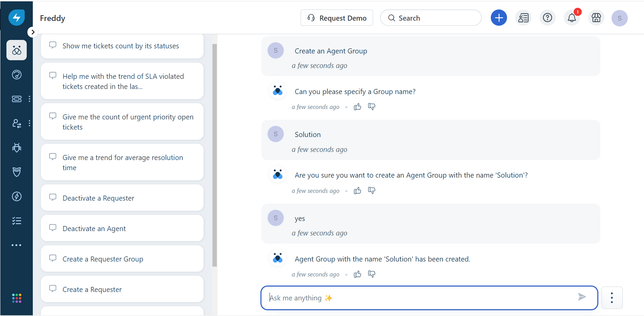The width and height of the screenshot is (644, 316).
Task: Click the Freddy bot avatar beside 'Are you sure'
Action: tap(278, 175)
